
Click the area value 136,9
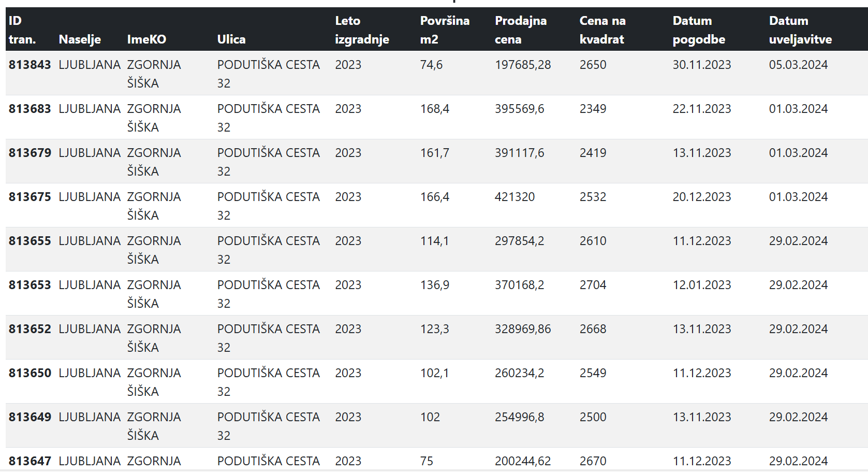coord(434,285)
